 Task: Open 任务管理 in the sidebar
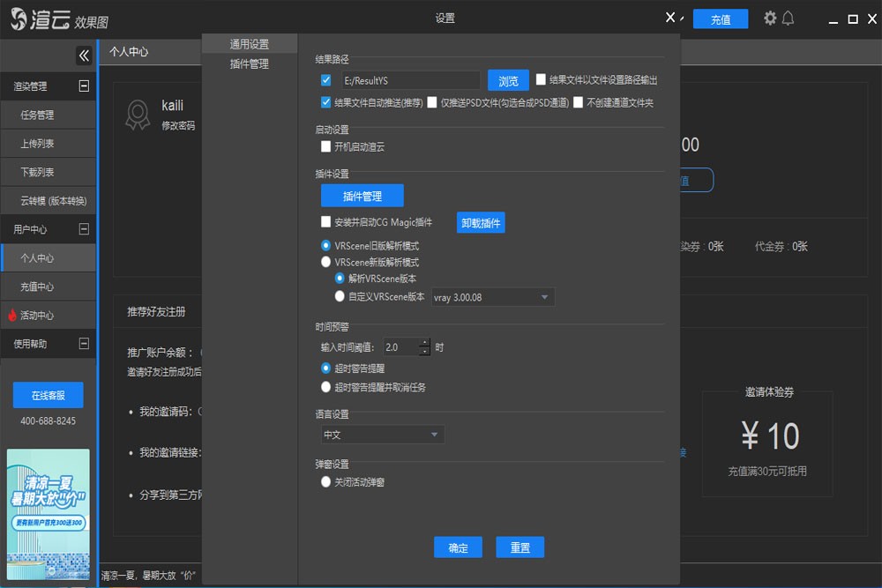click(x=40, y=115)
